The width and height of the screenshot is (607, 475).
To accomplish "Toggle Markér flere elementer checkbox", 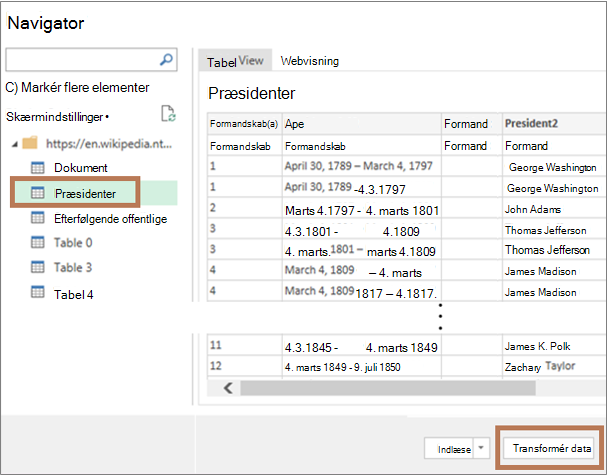I will (12, 87).
